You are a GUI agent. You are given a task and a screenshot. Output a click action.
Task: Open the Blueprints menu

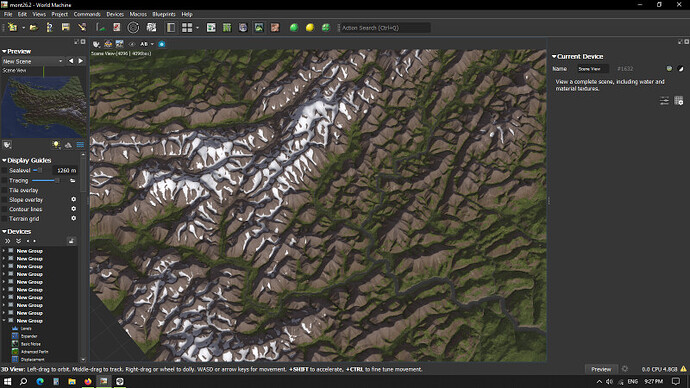click(x=164, y=14)
